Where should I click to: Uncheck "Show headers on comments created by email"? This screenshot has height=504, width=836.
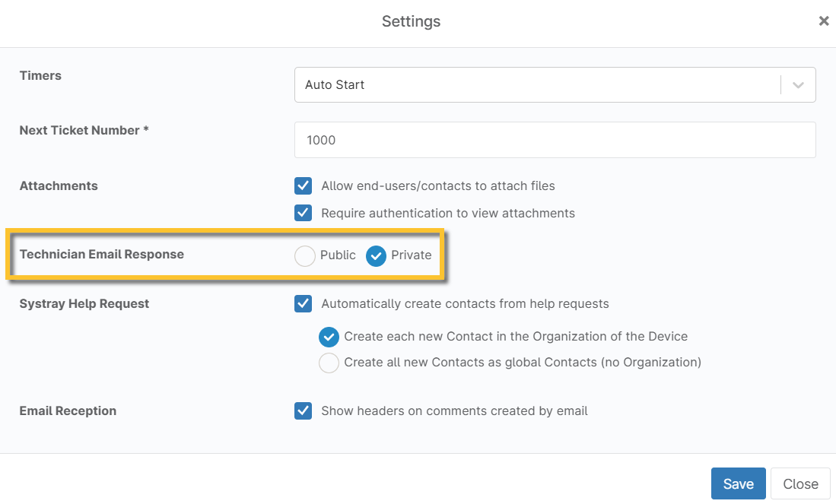(x=303, y=410)
